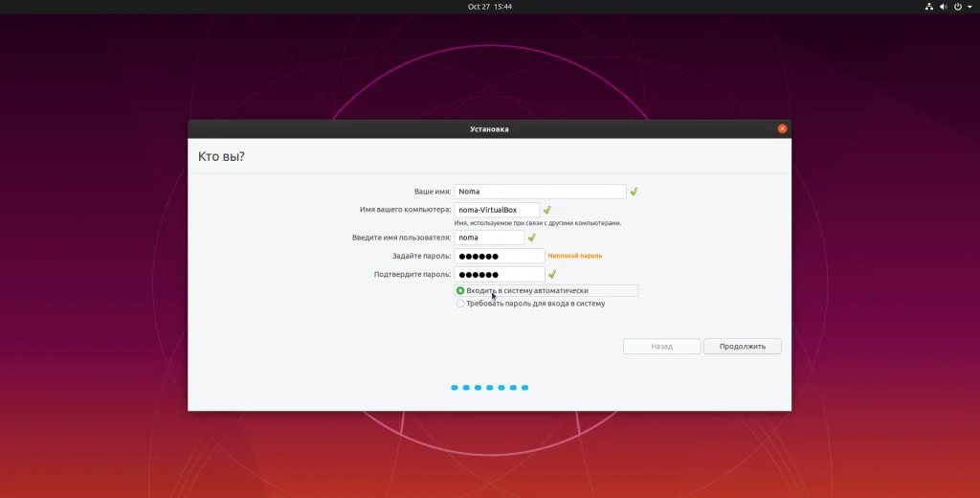The width and height of the screenshot is (980, 498).
Task: Click the username field containing noma
Action: coord(489,238)
